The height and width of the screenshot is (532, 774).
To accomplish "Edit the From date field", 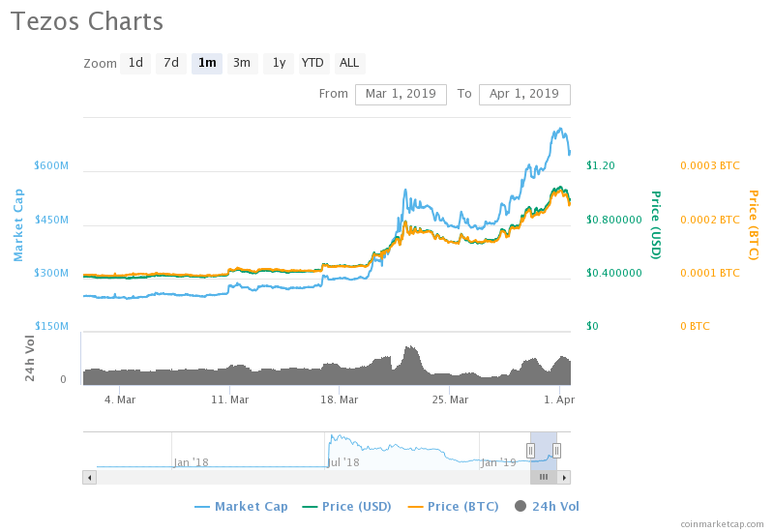I will click(401, 94).
